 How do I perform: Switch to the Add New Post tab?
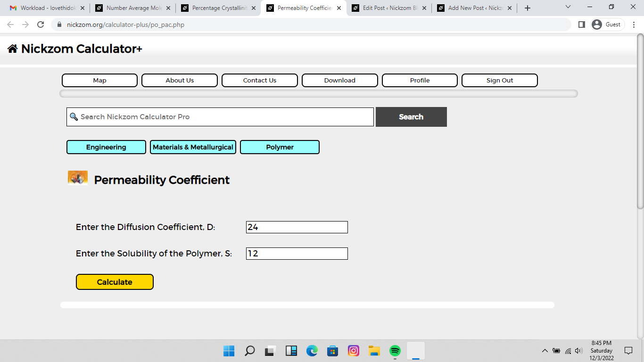pos(475,8)
